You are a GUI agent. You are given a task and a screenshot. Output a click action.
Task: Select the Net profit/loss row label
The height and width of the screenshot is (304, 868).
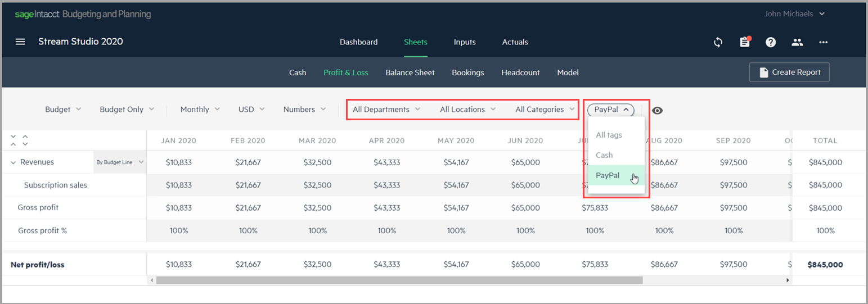[x=38, y=265]
